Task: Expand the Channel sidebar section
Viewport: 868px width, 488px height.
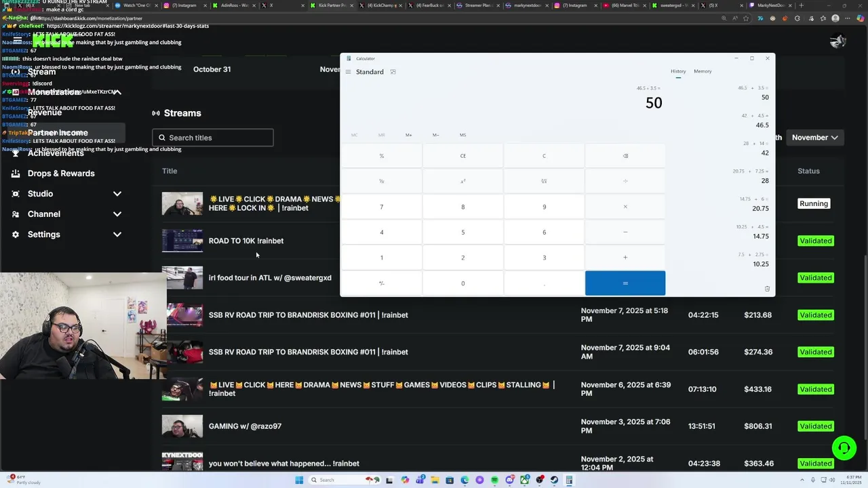Action: coord(117,214)
